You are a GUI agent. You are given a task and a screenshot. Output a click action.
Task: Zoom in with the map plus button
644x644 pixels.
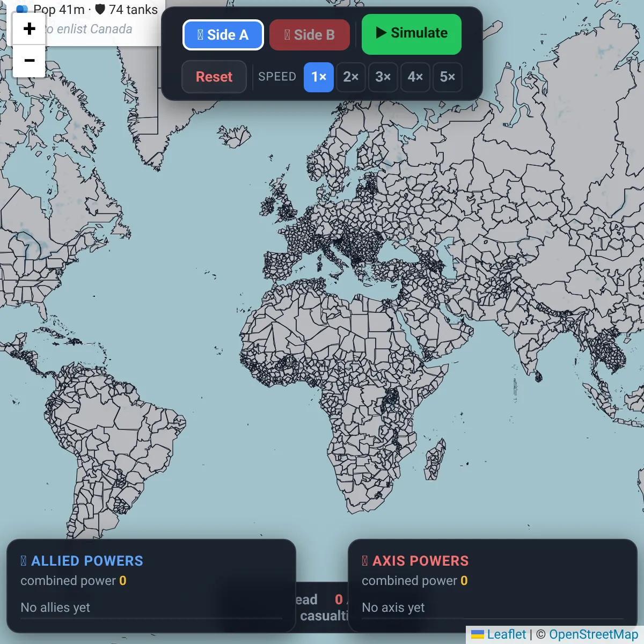29,29
